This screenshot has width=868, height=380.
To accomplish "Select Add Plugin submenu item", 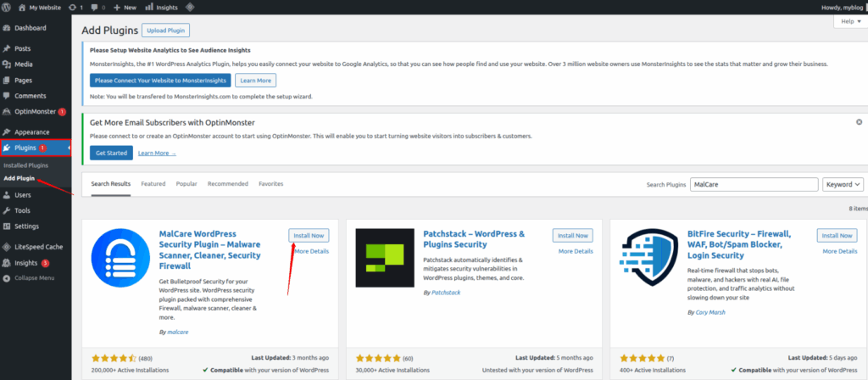I will coord(19,178).
